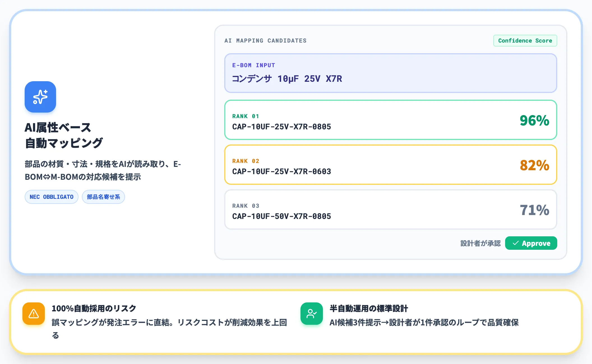Click the 82% confidence value
This screenshot has height=364, width=592.
pyautogui.click(x=534, y=165)
